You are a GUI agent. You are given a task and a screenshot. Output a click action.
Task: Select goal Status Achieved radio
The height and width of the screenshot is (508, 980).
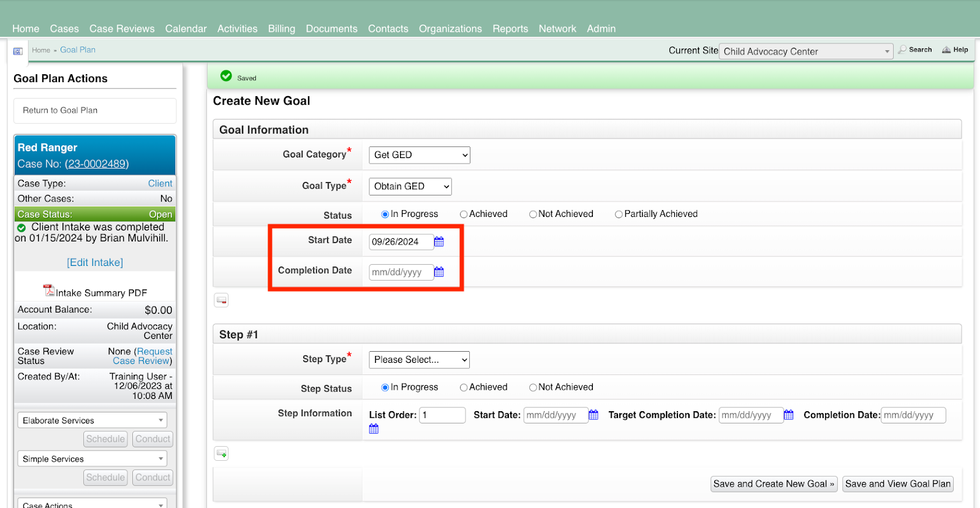coord(464,214)
